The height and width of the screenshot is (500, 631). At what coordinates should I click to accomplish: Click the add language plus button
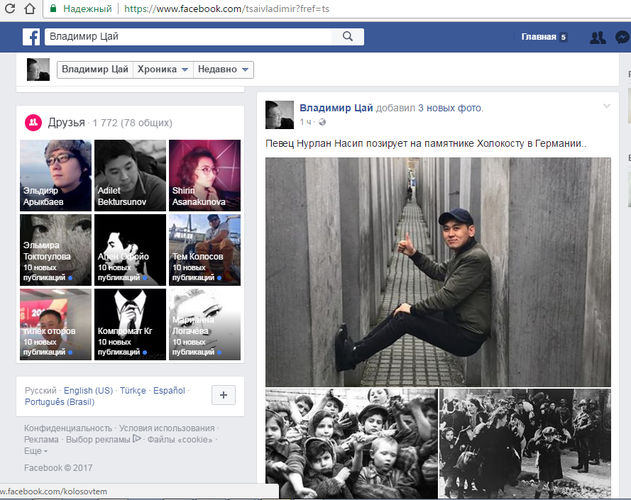[225, 395]
